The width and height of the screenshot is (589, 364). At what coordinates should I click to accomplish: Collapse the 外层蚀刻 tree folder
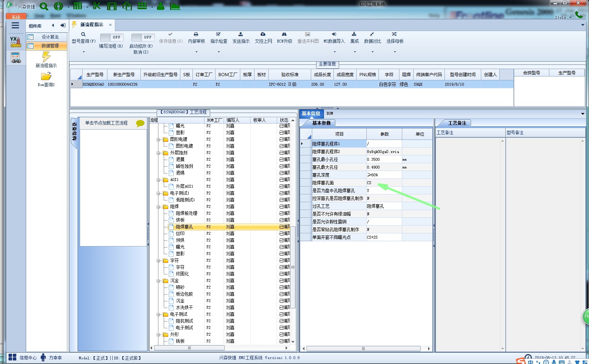(x=159, y=153)
